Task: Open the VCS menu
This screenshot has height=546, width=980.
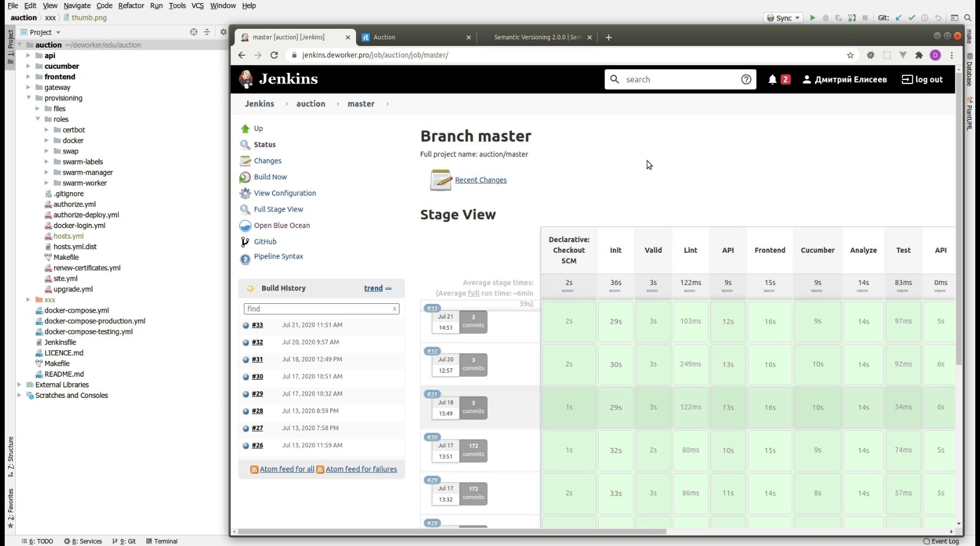Action: [x=197, y=5]
